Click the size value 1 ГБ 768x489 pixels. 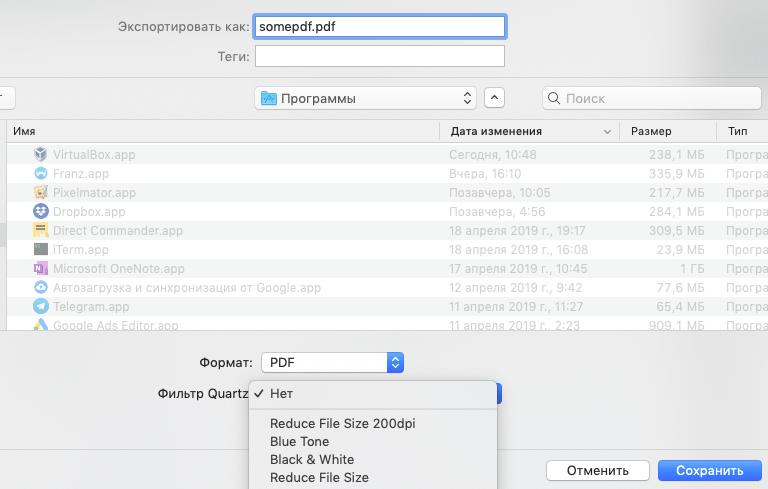[692, 269]
